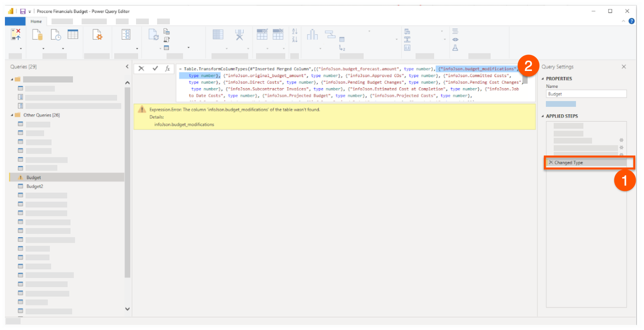
Task: Collapse the PROPERTIES section
Action: tap(543, 79)
